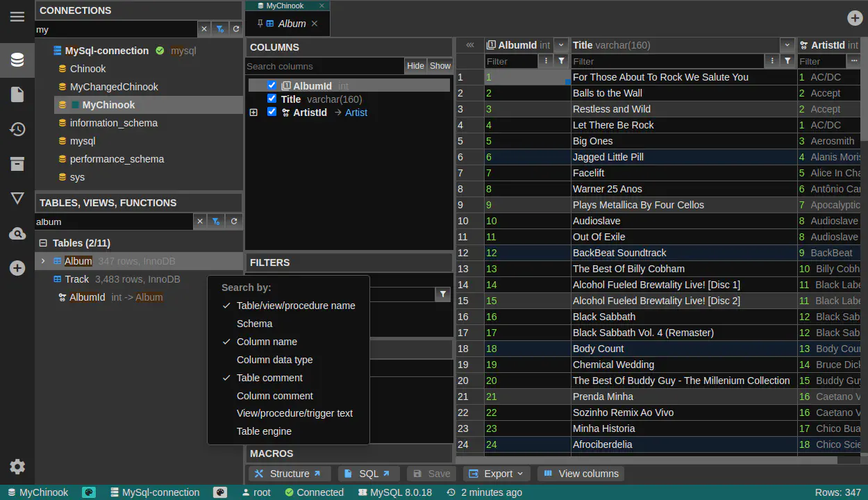Apply the AlbumId column filter funnel
Image resolution: width=868 pixels, height=500 pixels.
pyautogui.click(x=562, y=61)
